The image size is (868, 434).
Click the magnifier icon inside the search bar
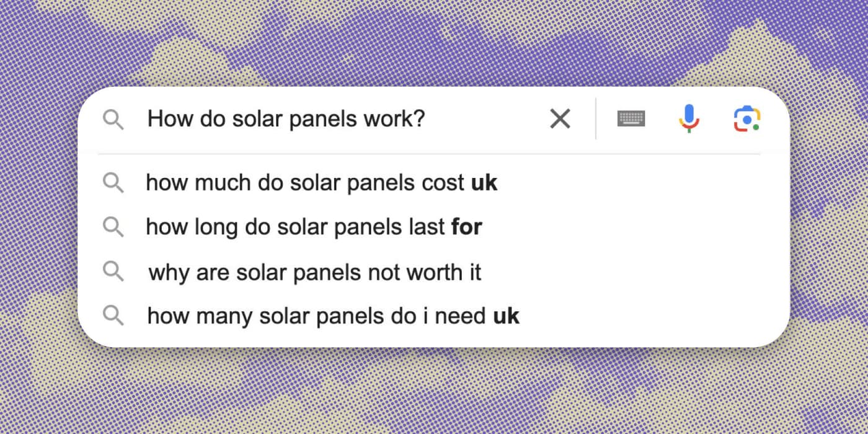(113, 118)
